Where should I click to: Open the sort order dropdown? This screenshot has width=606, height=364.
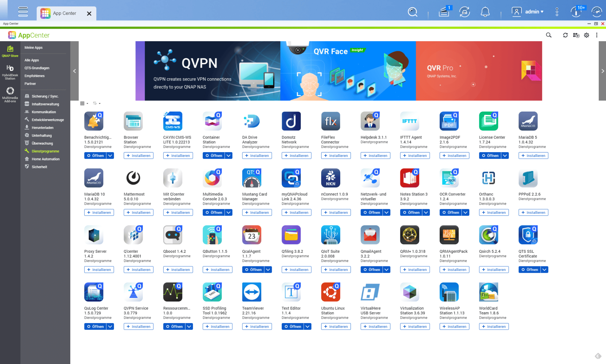(96, 103)
